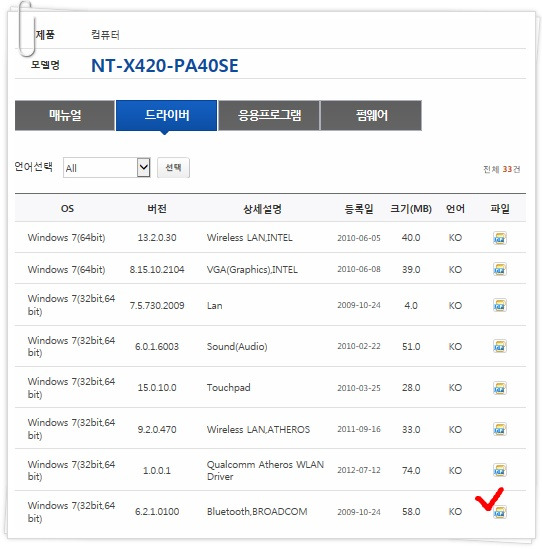The image size is (542, 549).
Task: Open the 응용프로그램 tab
Action: [269, 115]
